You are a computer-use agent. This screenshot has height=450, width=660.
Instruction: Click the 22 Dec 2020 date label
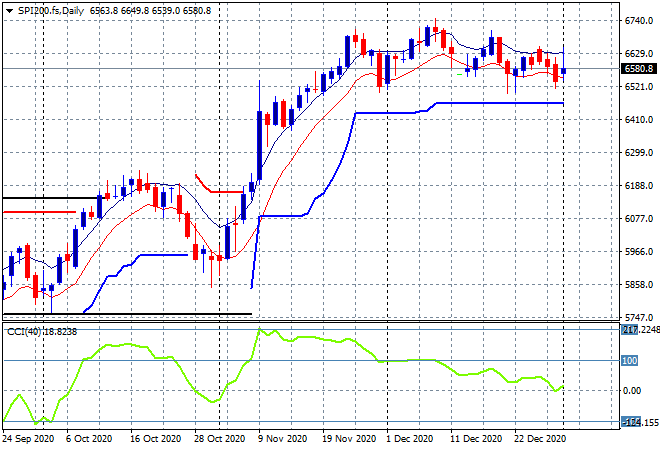pos(540,439)
